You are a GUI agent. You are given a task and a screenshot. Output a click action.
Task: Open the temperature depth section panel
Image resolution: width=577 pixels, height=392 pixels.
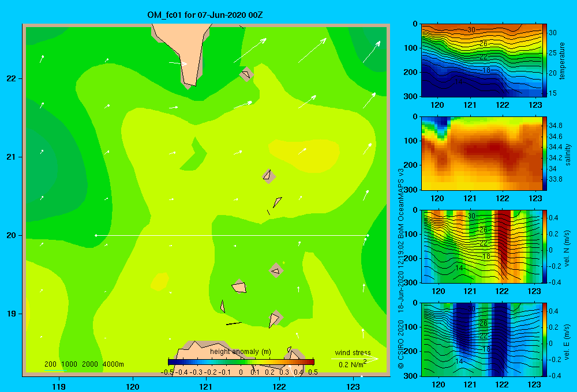point(482,61)
